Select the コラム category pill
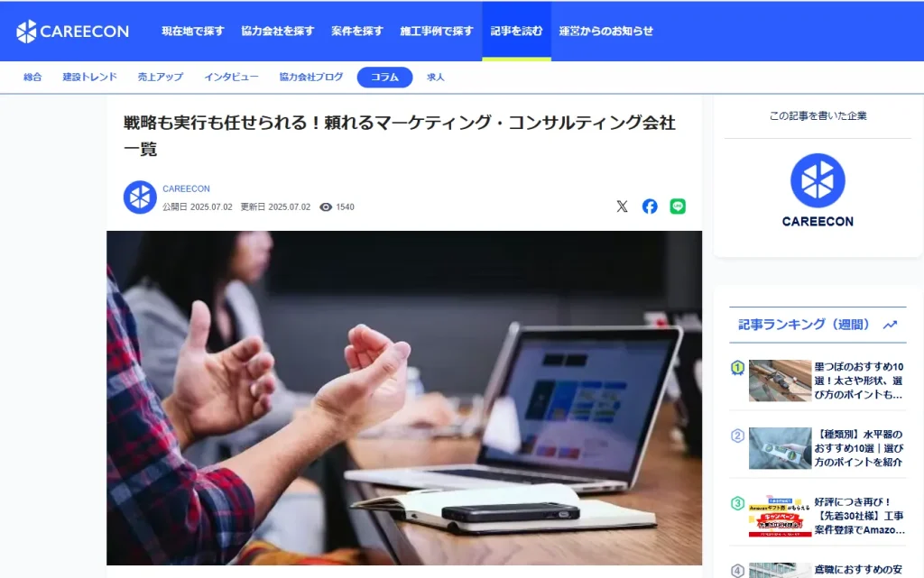 384,78
